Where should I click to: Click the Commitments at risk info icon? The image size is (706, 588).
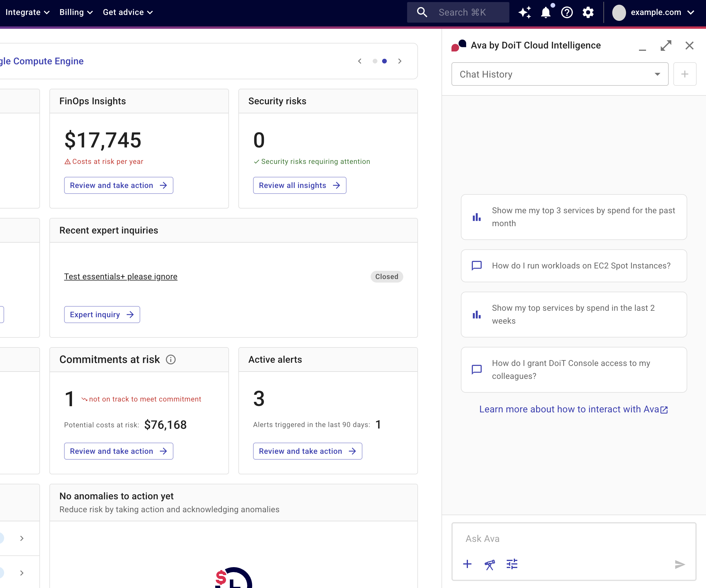coord(171,359)
